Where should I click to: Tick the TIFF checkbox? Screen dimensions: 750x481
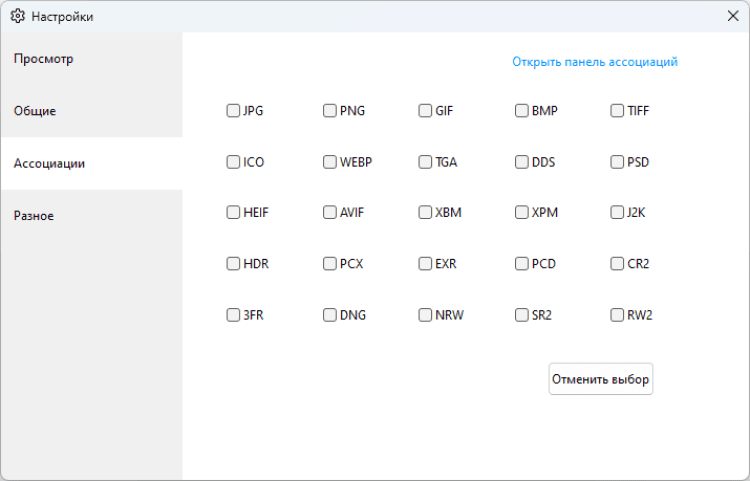[617, 111]
